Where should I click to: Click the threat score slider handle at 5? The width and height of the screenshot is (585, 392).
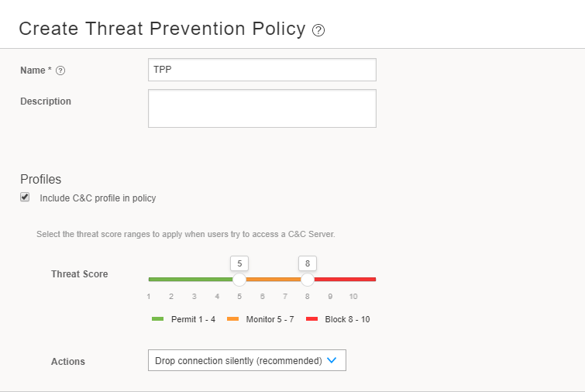click(239, 279)
